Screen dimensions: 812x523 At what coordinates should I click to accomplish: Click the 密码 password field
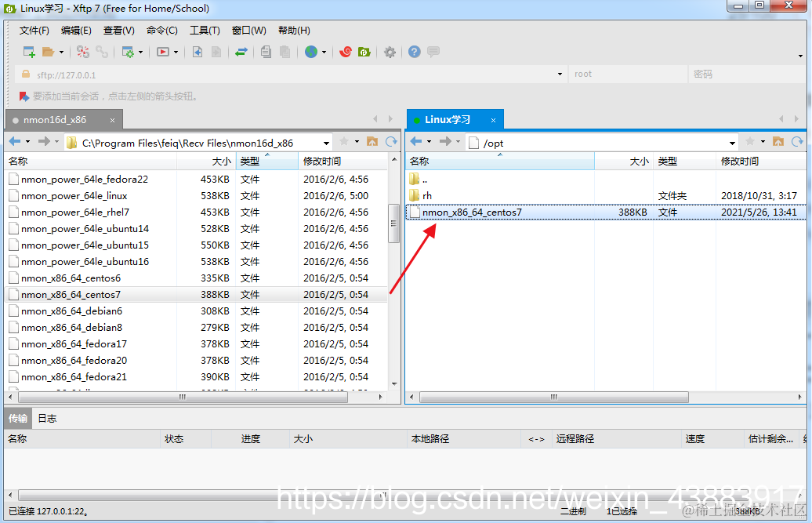click(747, 74)
